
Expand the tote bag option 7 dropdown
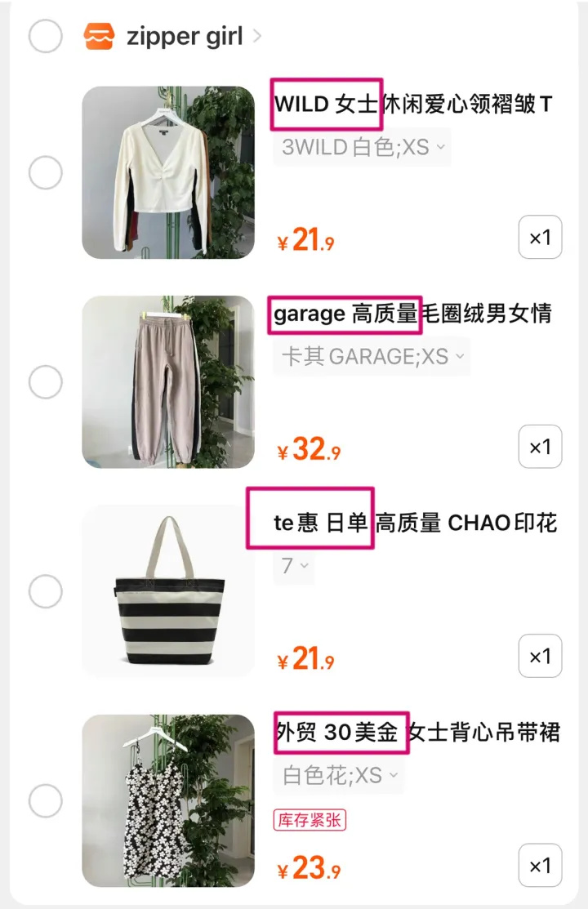tap(294, 565)
